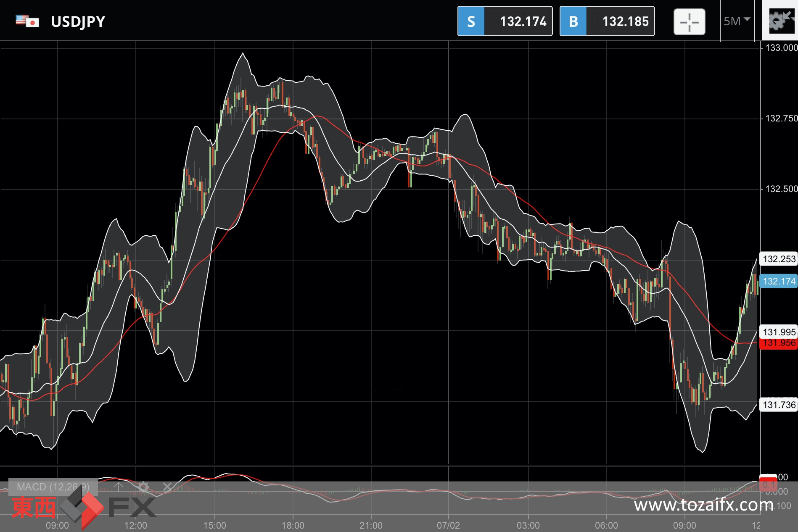Click the MACD indicator settings gear
Viewport: 798px width, 532px height.
click(143, 487)
